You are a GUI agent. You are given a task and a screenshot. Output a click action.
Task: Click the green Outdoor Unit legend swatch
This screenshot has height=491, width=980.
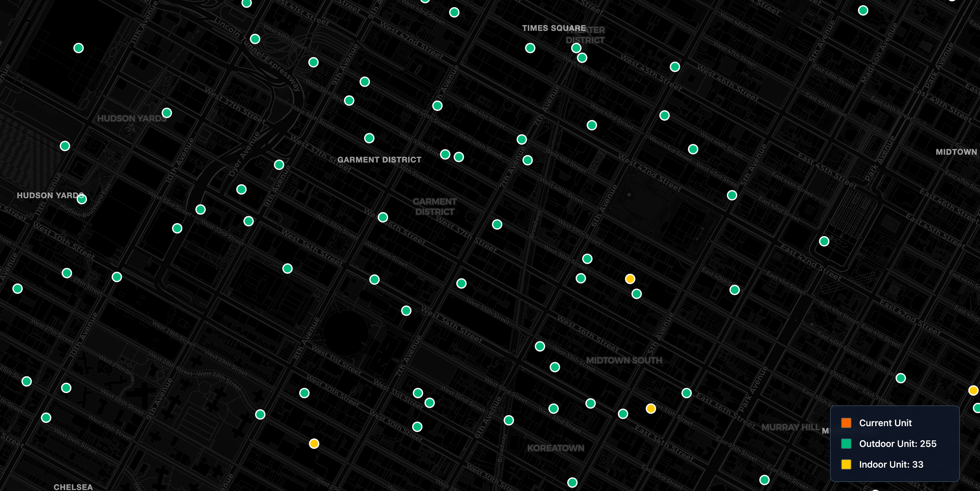(x=846, y=444)
